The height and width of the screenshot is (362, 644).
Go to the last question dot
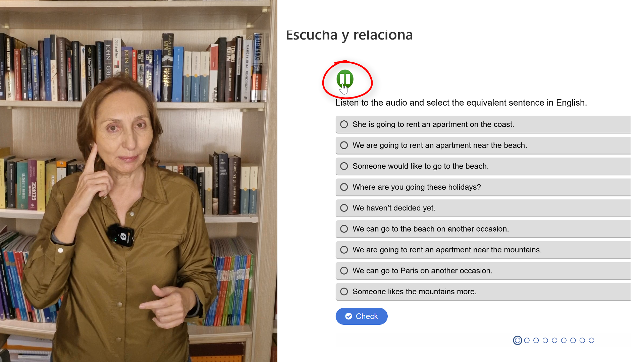coord(592,341)
